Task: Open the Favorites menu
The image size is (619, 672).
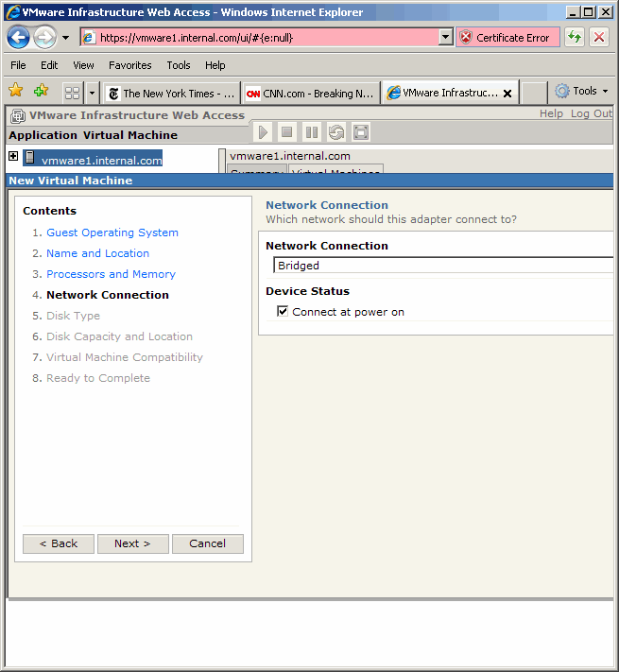Action: [129, 65]
